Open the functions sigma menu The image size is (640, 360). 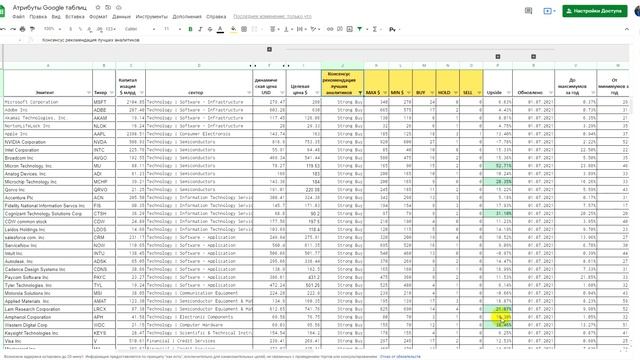click(374, 29)
